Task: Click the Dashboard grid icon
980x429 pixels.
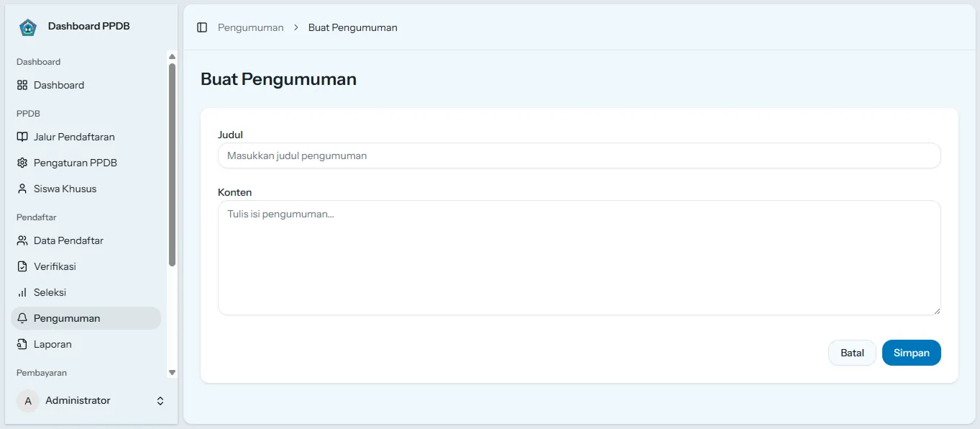Action: click(22, 85)
